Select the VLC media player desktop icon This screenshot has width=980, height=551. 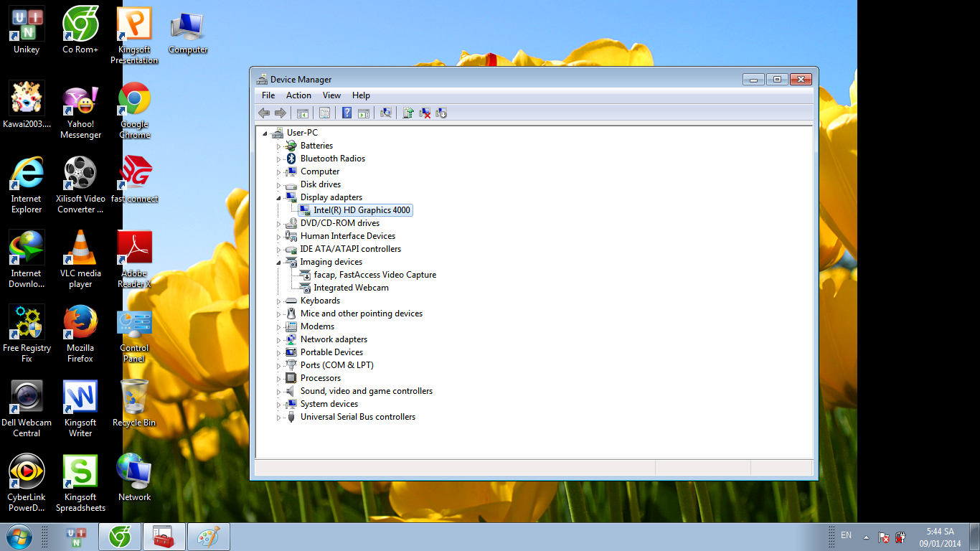(80, 260)
